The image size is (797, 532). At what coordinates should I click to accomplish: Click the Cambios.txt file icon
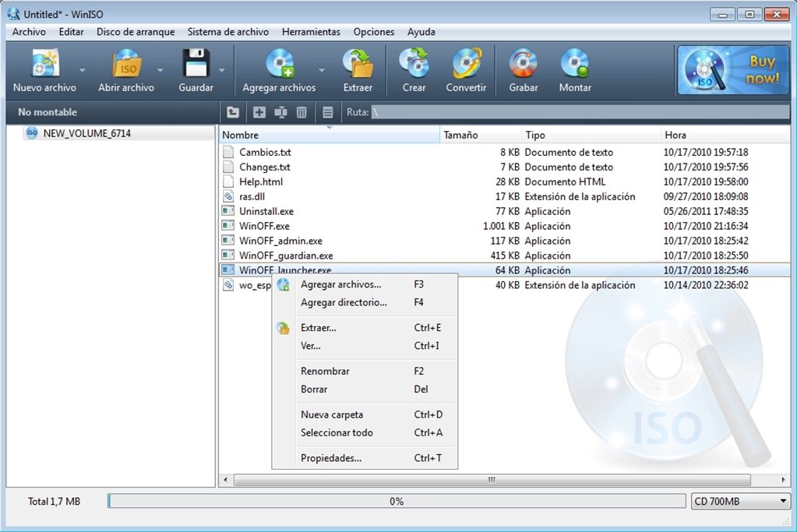(228, 152)
